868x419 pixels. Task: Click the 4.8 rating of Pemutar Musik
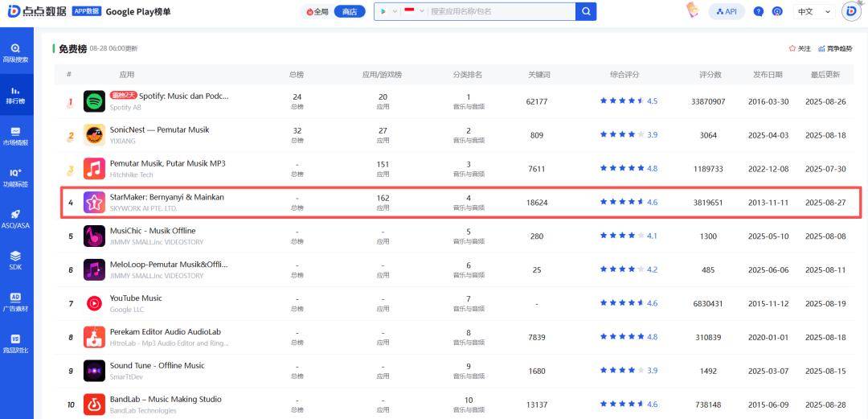(652, 169)
